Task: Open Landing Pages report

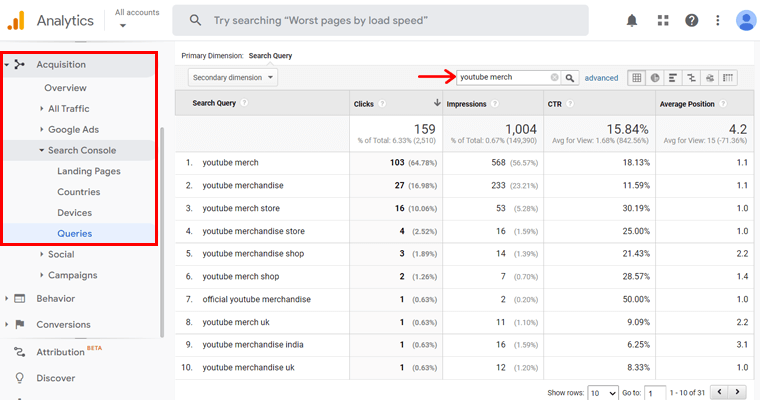Action: pyautogui.click(x=89, y=171)
